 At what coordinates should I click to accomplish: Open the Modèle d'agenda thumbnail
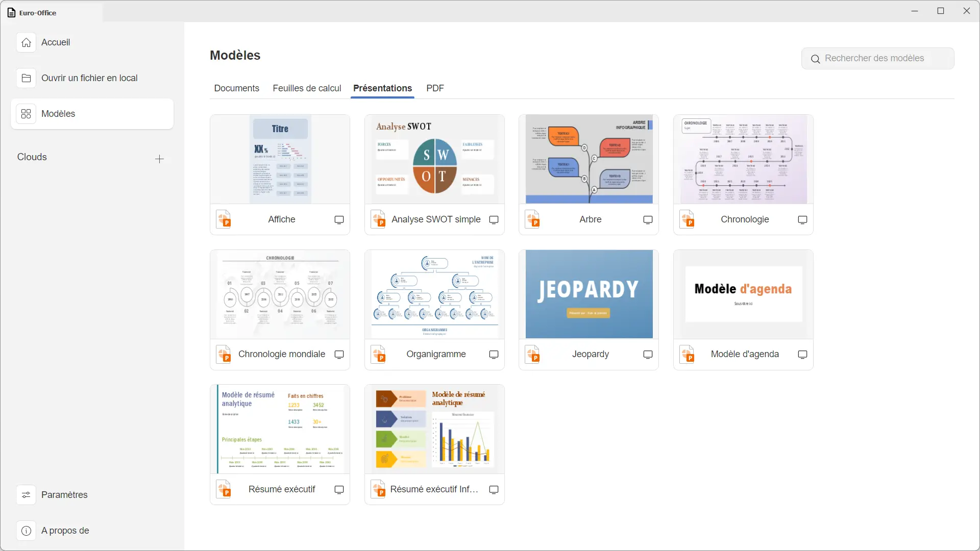(x=743, y=294)
